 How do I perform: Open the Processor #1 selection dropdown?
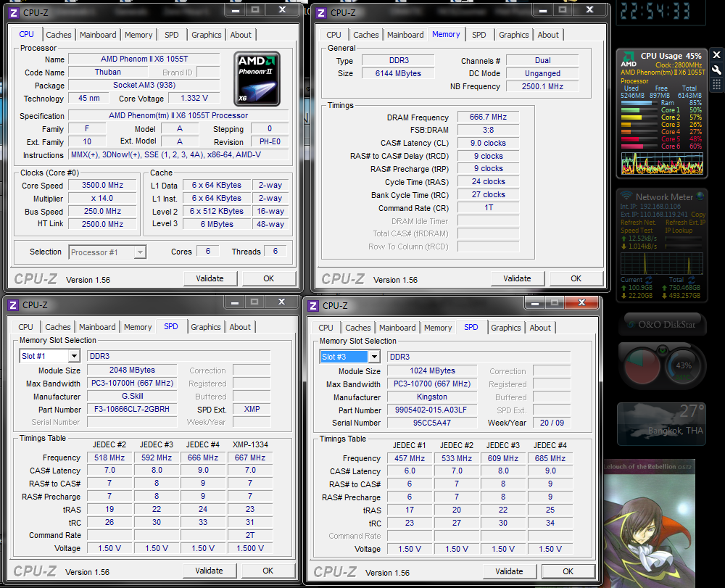(x=140, y=252)
